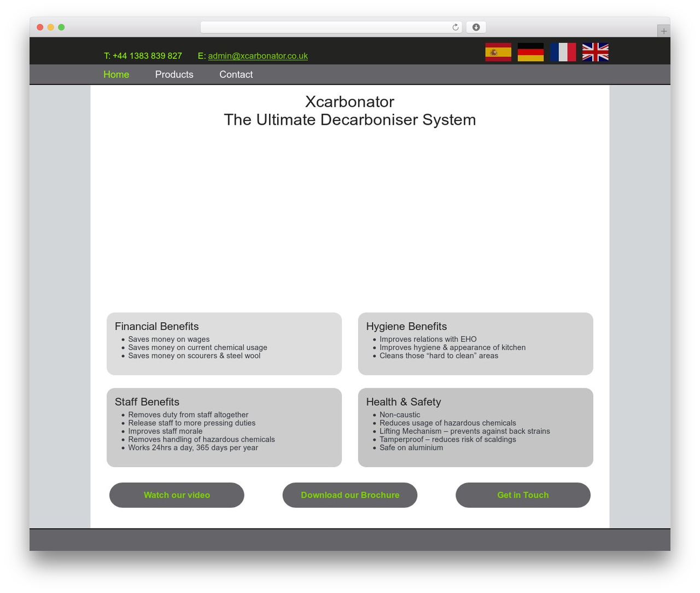Focus the browser address bar
The height and width of the screenshot is (593, 700).
coord(331,27)
